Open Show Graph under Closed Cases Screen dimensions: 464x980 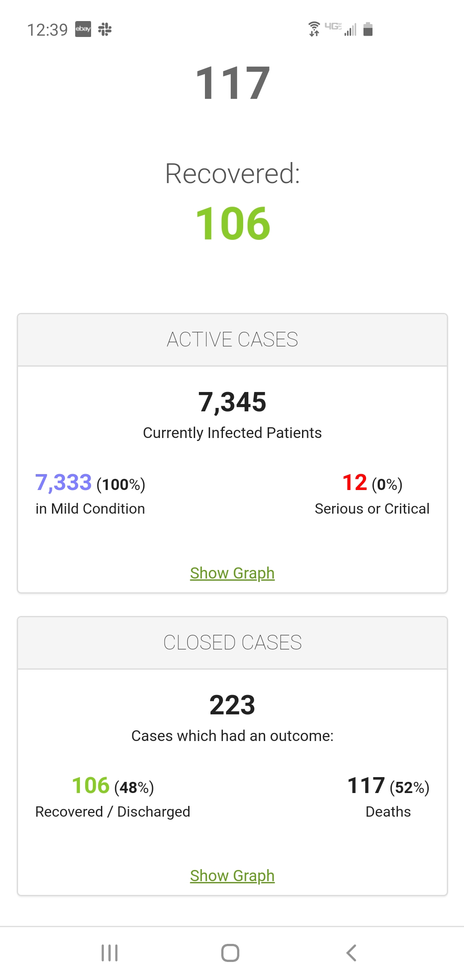(232, 876)
